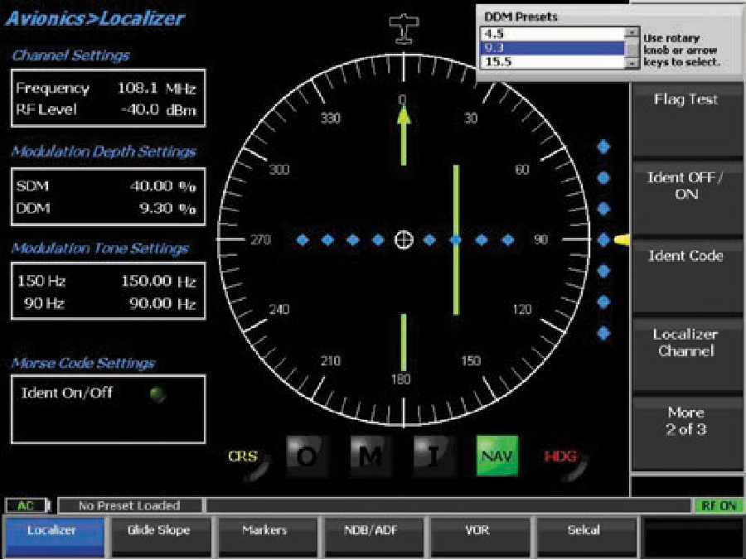Toggle the Ident On/Off green indicator
This screenshot has height=560, width=746.
coord(157,394)
